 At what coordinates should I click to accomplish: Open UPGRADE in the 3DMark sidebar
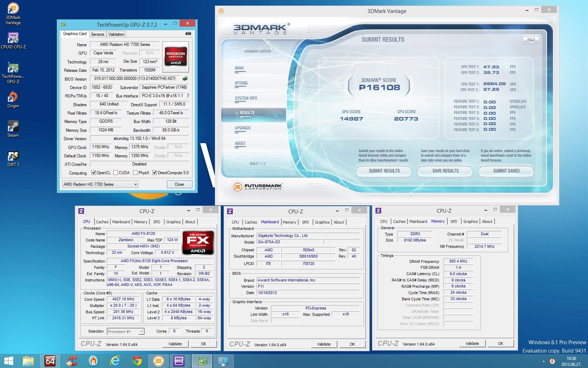click(243, 129)
